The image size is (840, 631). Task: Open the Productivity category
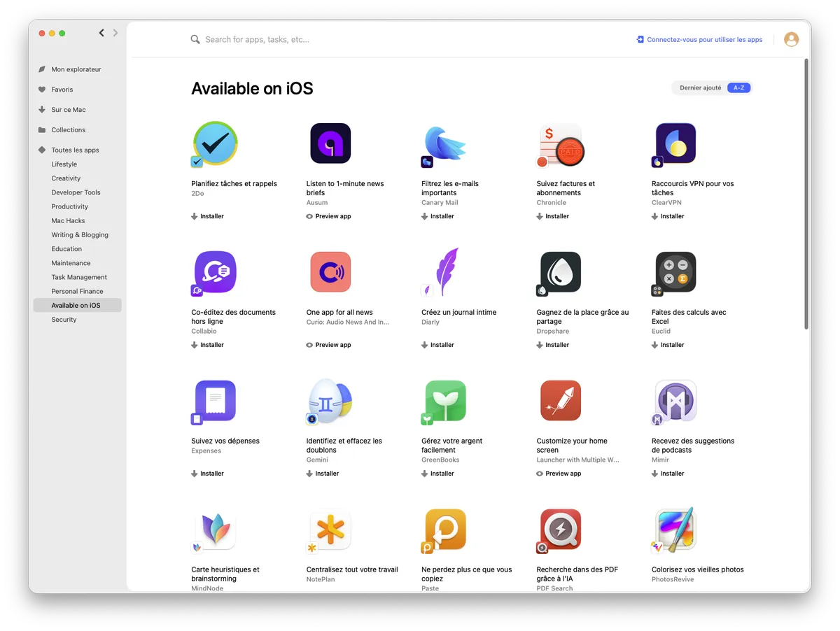(69, 207)
